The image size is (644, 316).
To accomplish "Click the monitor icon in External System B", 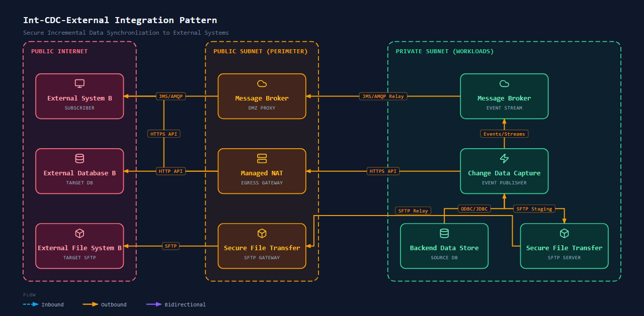I will (79, 84).
